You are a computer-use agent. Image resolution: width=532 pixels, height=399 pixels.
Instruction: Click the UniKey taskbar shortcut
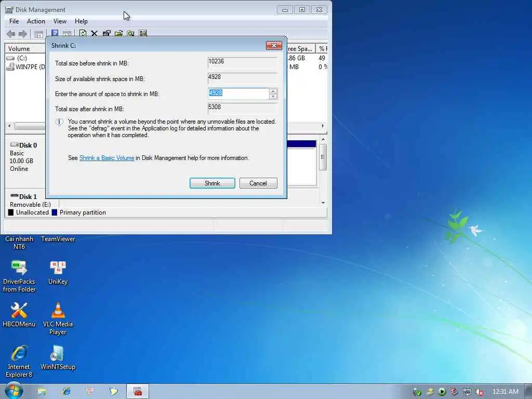pyautogui.click(x=90, y=392)
